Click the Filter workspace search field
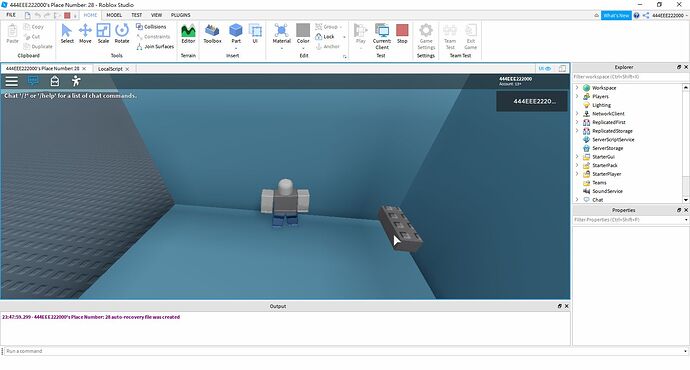690x370 pixels. 630,77
